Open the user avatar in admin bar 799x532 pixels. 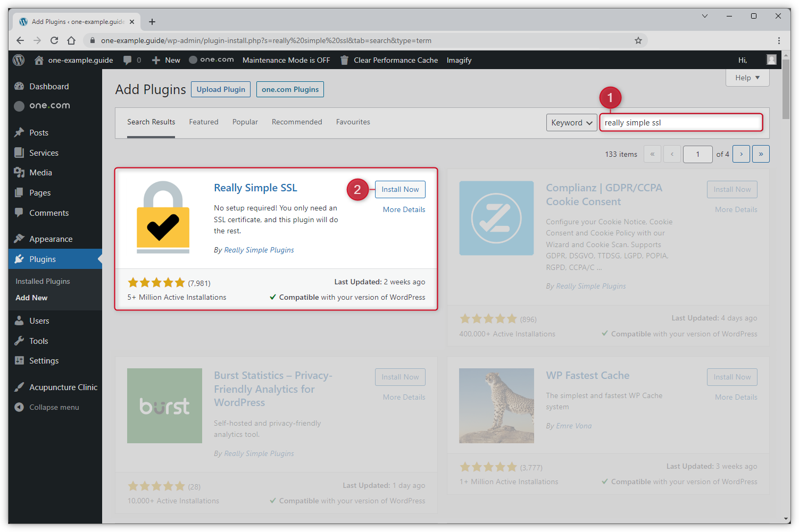(771, 60)
